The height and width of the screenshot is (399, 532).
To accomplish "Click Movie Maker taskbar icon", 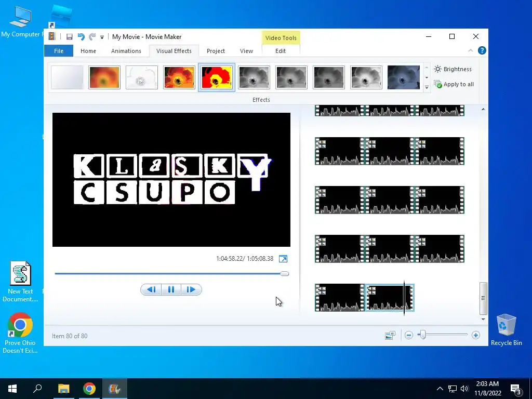I will tap(115, 389).
